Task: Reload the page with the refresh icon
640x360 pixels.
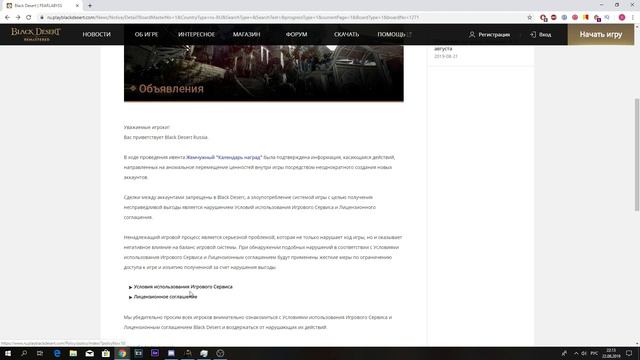Action: pyautogui.click(x=29, y=18)
